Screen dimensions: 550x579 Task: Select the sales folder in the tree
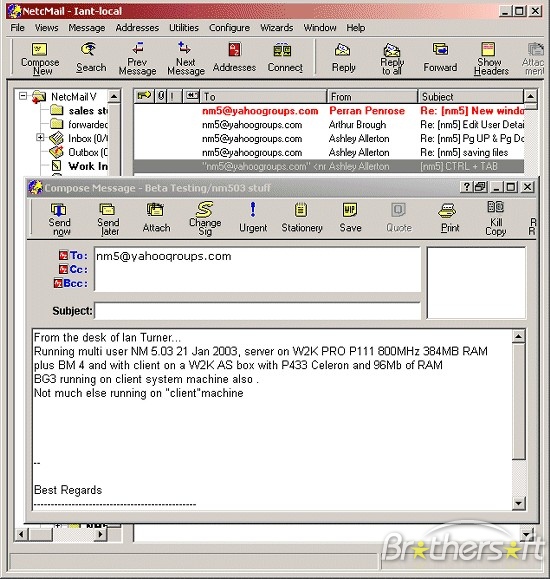click(x=79, y=110)
